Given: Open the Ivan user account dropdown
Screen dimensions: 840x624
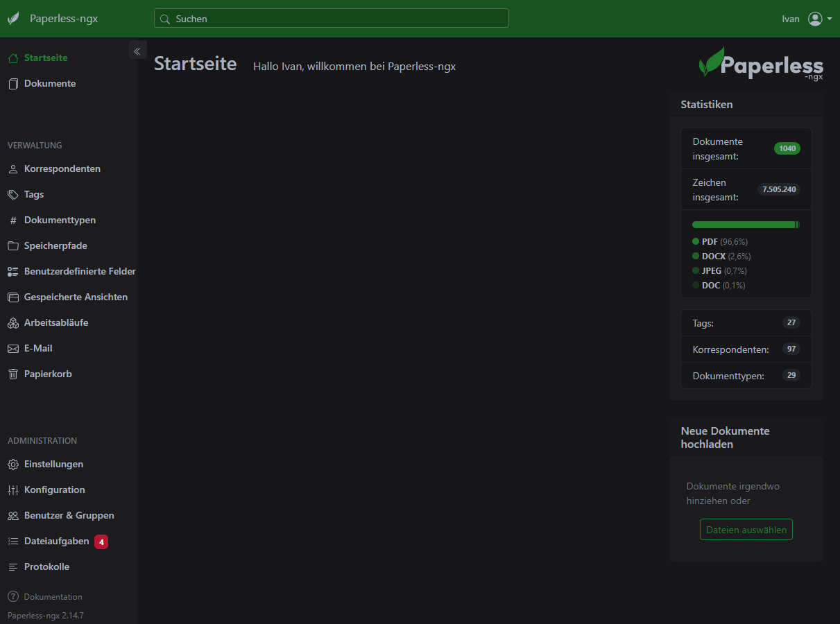Looking at the screenshot, I should tap(791, 19).
